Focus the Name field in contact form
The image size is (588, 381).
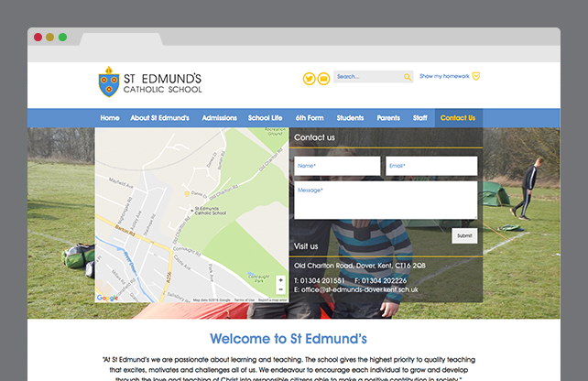336,166
